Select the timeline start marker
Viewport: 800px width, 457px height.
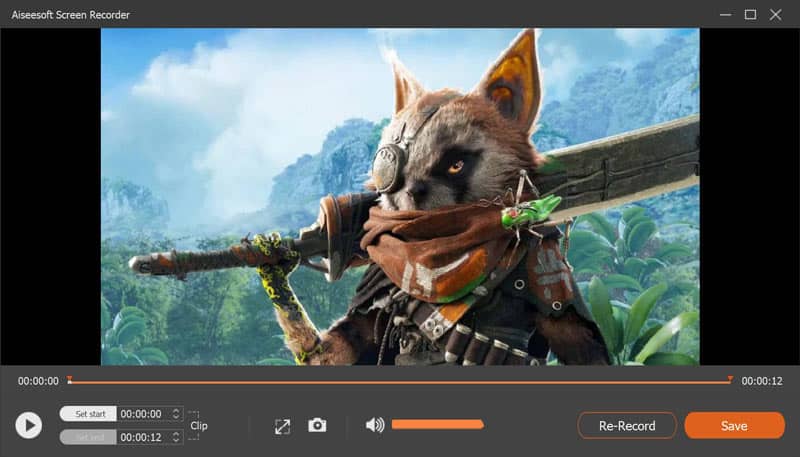(69, 379)
